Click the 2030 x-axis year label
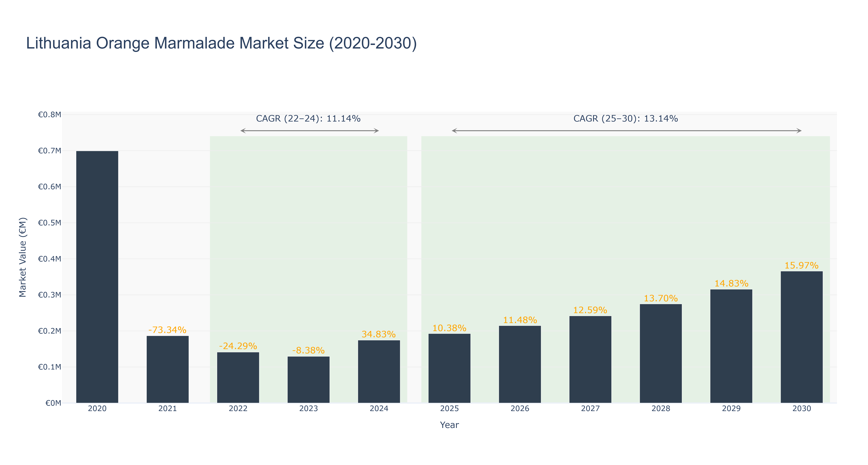The image size is (868, 465). coord(801,409)
